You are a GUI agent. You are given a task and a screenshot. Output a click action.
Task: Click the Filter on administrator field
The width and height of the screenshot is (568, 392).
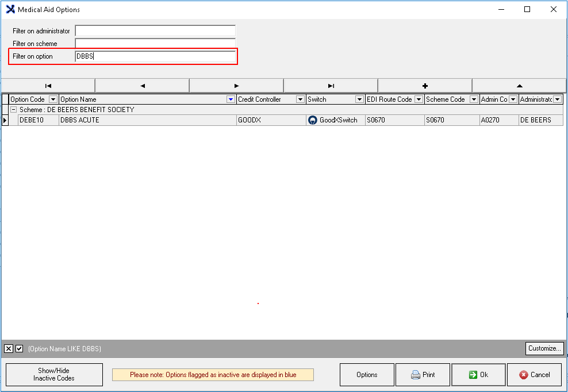coord(155,31)
